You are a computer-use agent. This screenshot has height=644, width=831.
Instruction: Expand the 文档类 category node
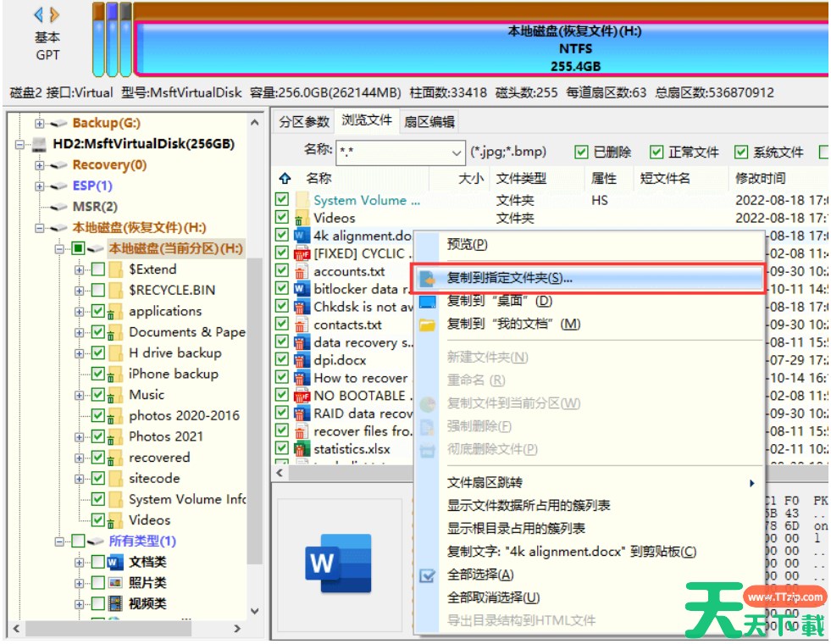[79, 563]
